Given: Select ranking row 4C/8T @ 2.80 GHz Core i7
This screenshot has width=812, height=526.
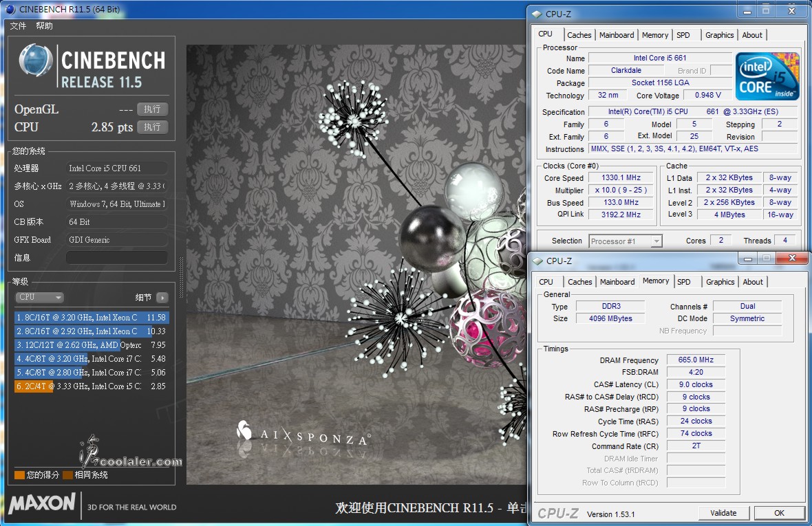Looking at the screenshot, I should (92, 373).
